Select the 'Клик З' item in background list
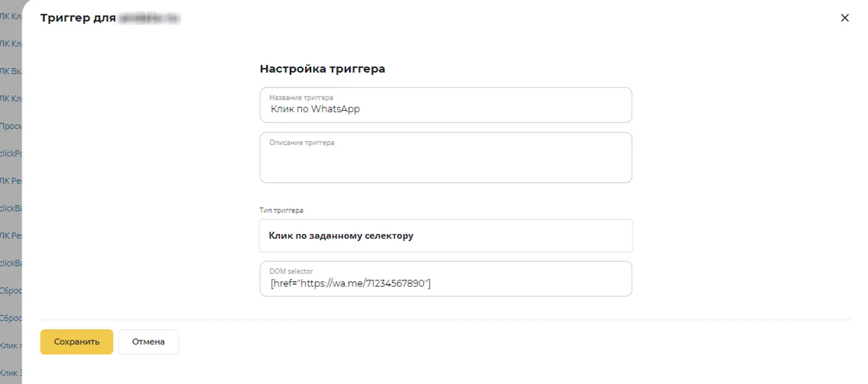Screen dimensions: 868x384 (x=10, y=373)
